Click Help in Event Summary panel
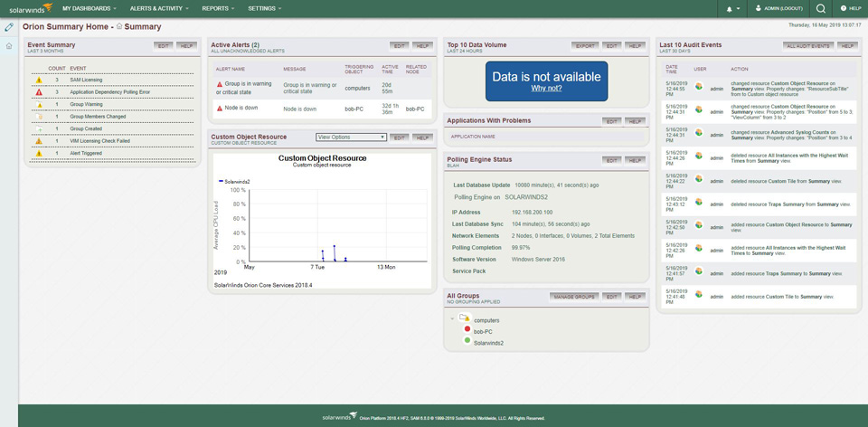Screen dimensions: 868x427 (x=186, y=46)
